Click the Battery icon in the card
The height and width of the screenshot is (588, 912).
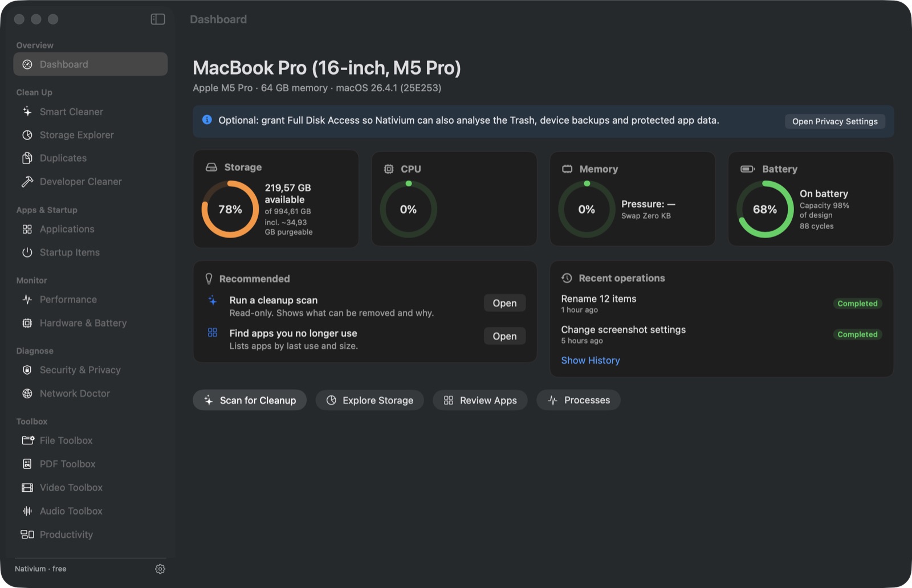(x=747, y=169)
